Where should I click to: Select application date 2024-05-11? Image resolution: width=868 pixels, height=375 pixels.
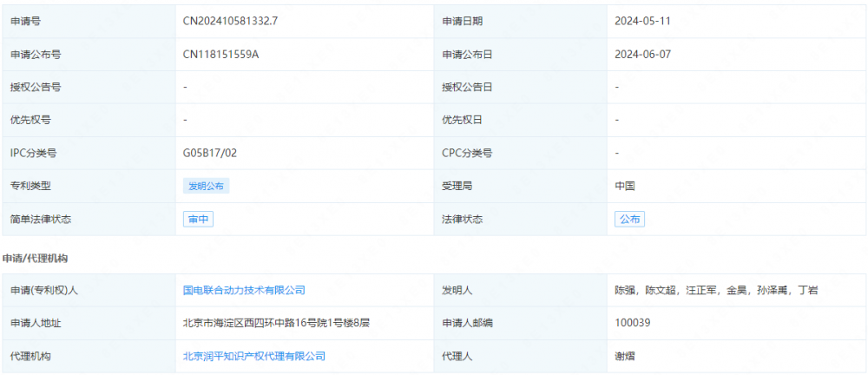(642, 22)
